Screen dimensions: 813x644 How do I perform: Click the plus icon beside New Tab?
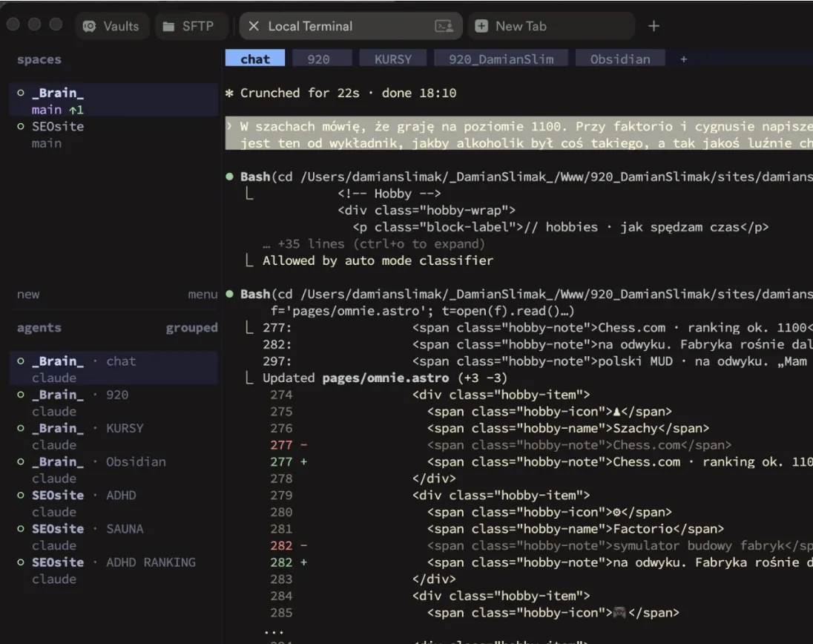pos(481,26)
